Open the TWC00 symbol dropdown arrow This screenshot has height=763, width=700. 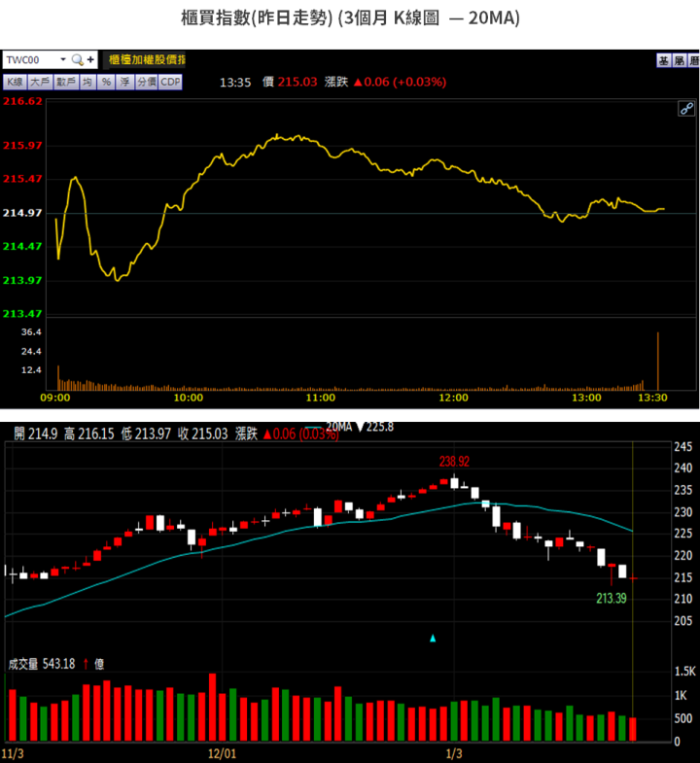63,60
